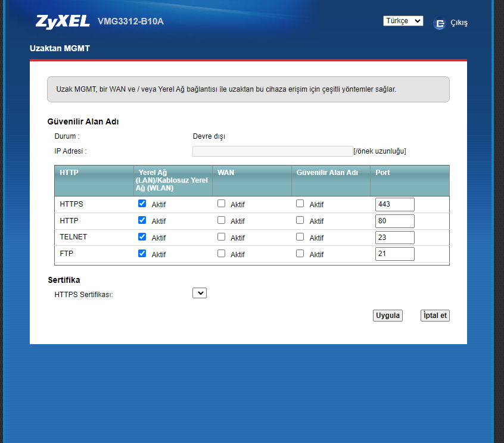The image size is (504, 443).
Task: Click the /önek uzunluğu hint text
Action: tap(379, 151)
